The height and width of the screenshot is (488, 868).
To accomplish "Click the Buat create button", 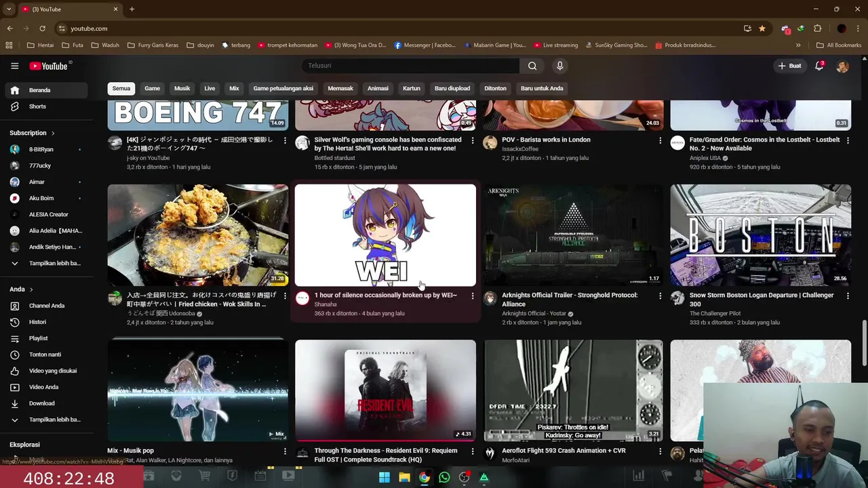I will click(789, 66).
